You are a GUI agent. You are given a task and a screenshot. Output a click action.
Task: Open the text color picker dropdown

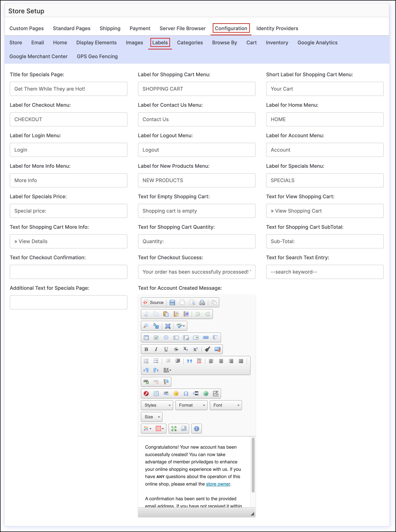pyautogui.click(x=148, y=428)
